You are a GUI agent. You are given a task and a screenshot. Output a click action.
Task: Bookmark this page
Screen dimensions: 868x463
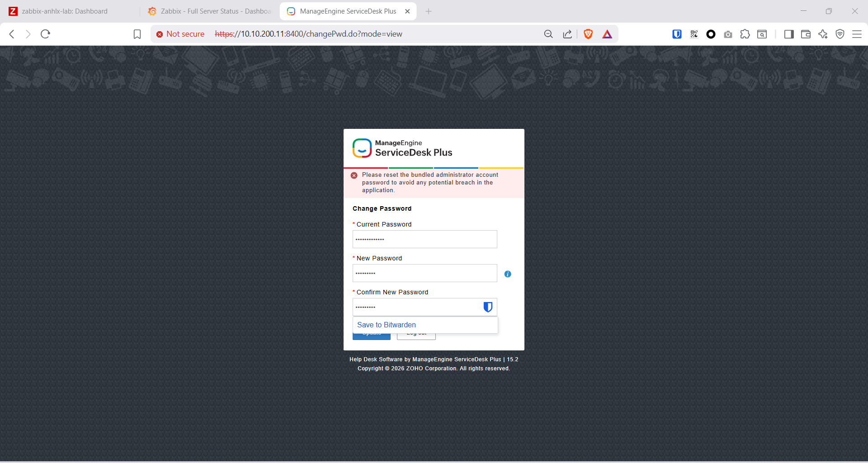pos(137,34)
